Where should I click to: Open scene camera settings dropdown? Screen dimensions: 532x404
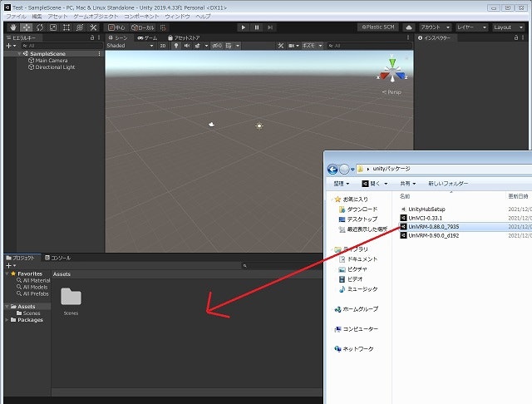(x=293, y=46)
